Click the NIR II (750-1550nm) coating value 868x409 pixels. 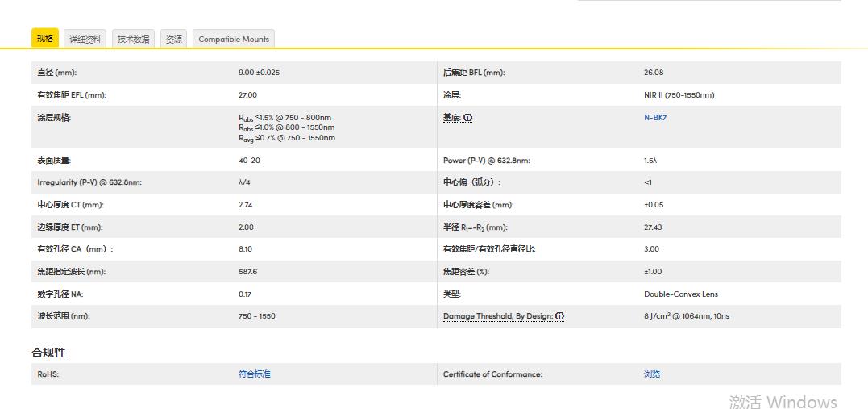679,95
